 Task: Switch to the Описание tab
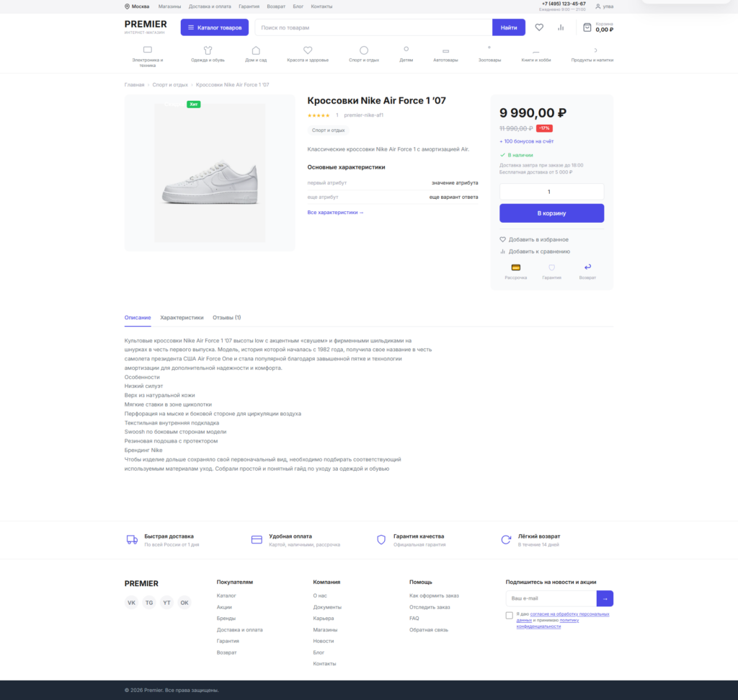click(x=138, y=318)
